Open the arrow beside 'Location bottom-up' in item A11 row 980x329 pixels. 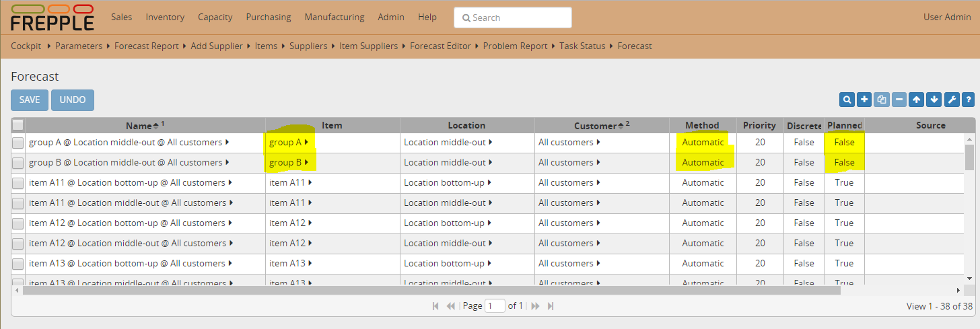(489, 183)
